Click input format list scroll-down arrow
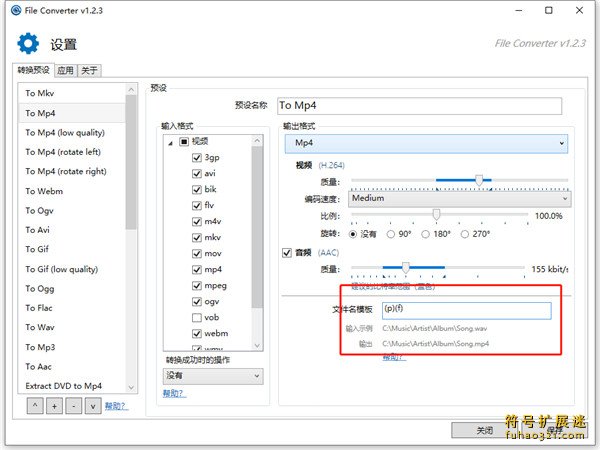The image size is (600, 450). tap(258, 346)
